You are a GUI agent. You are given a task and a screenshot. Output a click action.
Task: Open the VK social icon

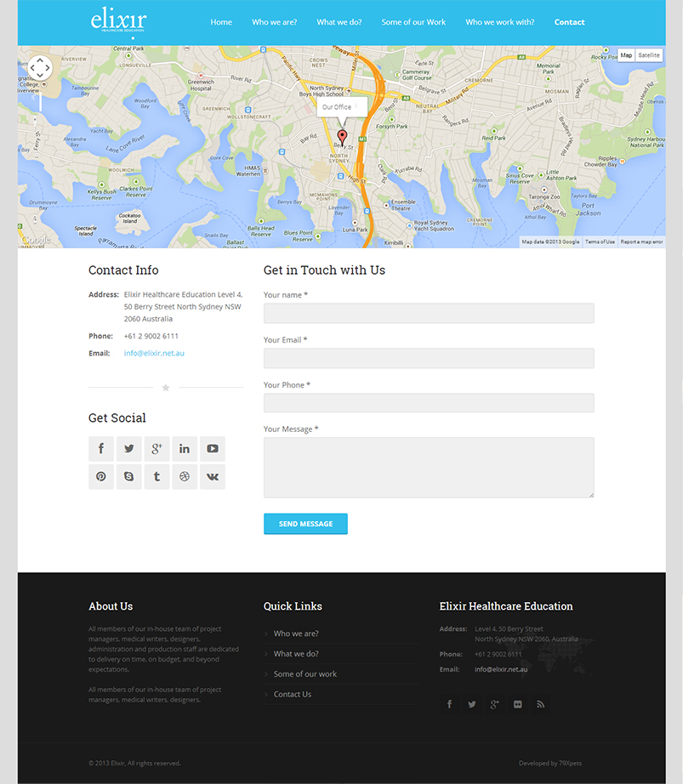point(212,476)
